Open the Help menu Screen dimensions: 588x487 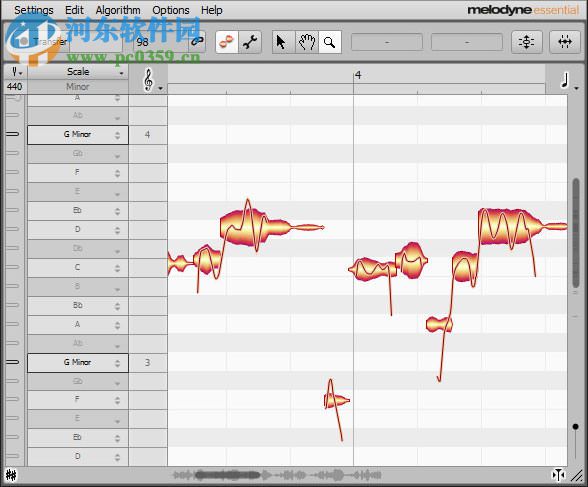[x=212, y=10]
